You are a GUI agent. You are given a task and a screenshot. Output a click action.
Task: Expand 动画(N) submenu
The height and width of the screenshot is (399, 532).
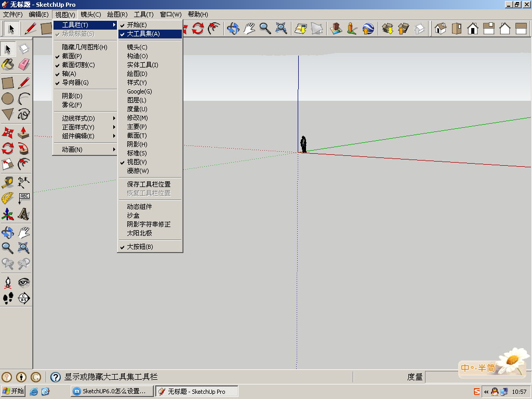tap(85, 150)
